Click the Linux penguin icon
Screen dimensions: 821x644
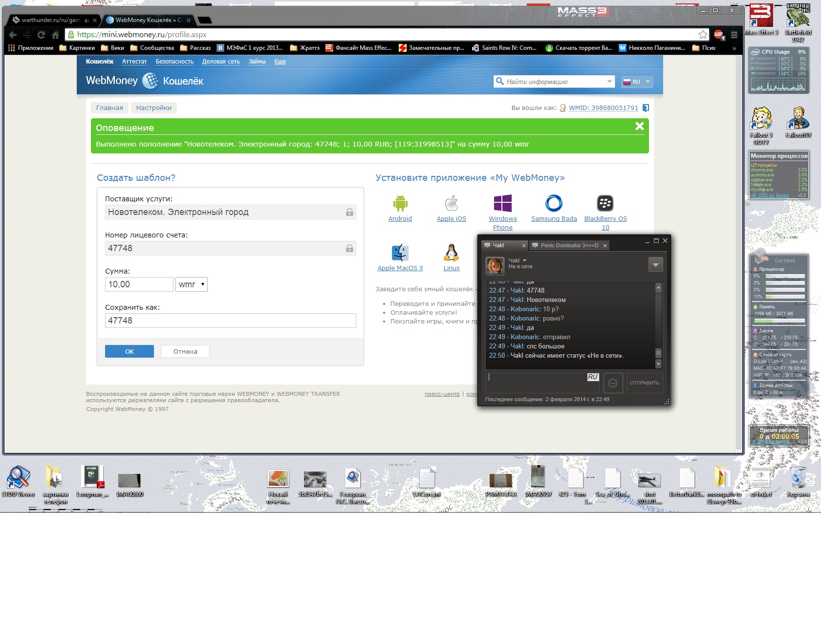coord(451,253)
